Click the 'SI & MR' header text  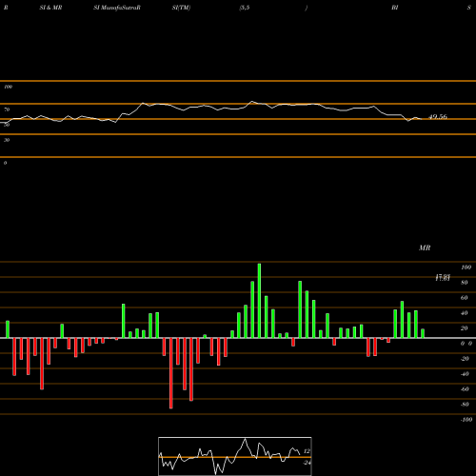click(50, 8)
